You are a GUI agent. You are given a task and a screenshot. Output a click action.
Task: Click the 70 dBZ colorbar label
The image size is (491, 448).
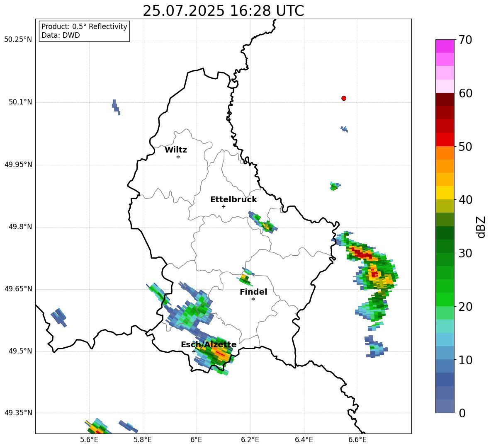(x=465, y=40)
